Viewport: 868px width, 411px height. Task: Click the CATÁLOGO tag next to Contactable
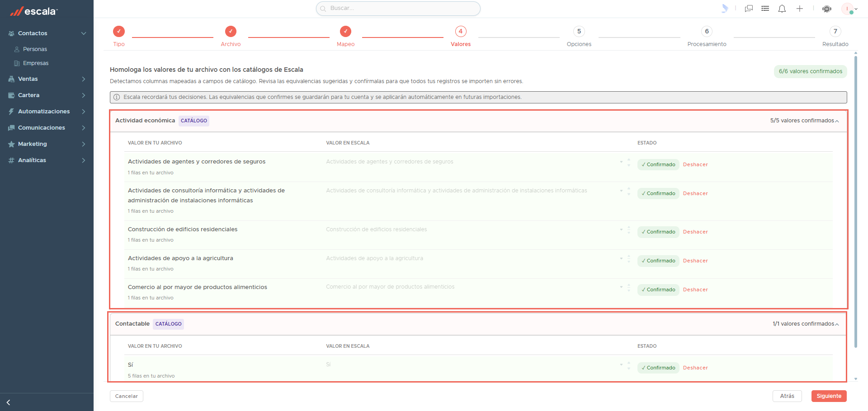(169, 324)
